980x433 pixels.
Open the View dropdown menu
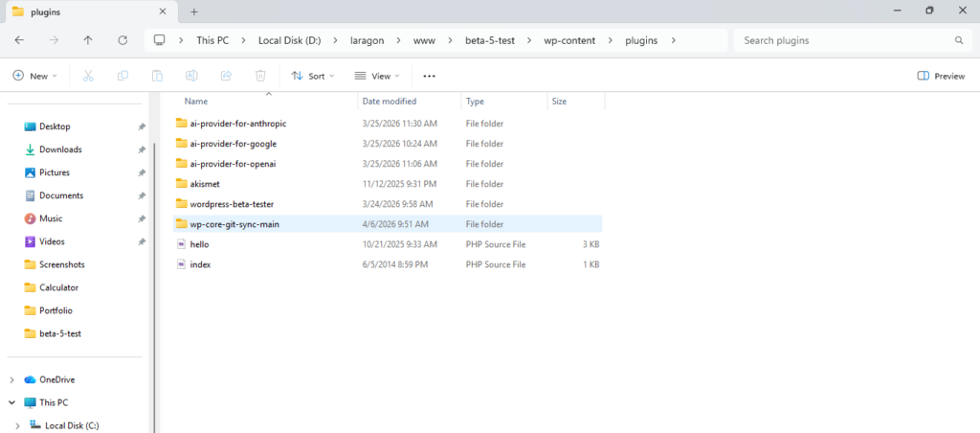(373, 76)
